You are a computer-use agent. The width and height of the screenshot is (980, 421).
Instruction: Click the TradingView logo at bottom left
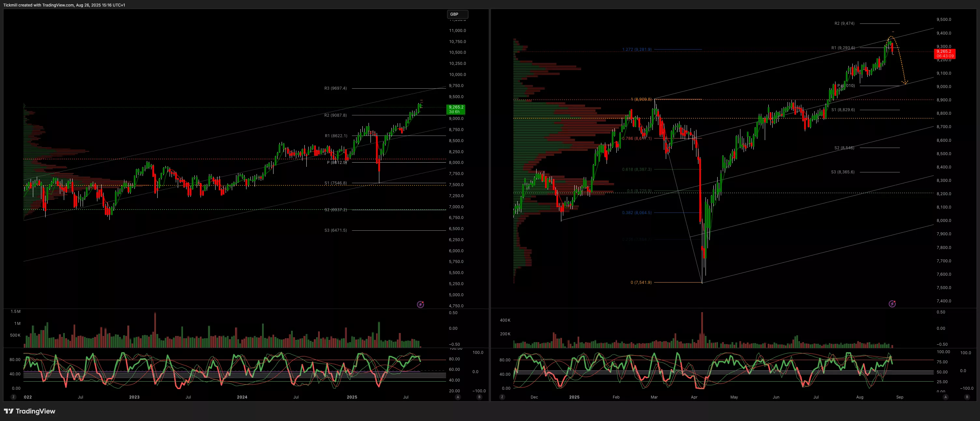click(x=30, y=411)
